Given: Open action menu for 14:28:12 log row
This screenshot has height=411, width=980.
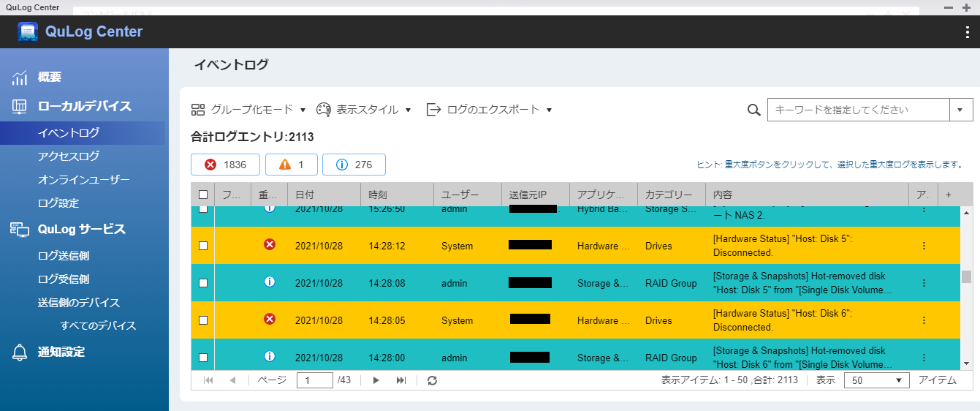Looking at the screenshot, I should point(924,246).
